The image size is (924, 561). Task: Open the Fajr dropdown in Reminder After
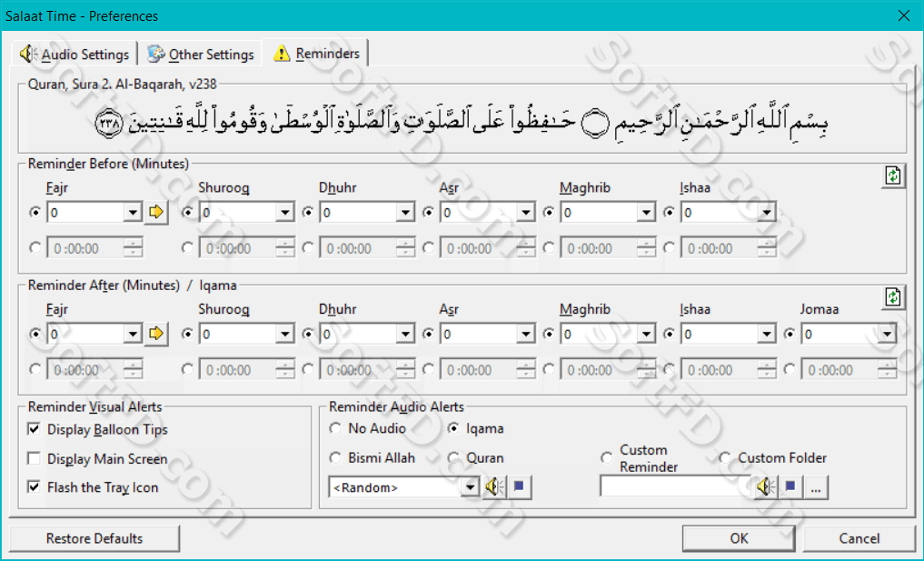point(134,334)
